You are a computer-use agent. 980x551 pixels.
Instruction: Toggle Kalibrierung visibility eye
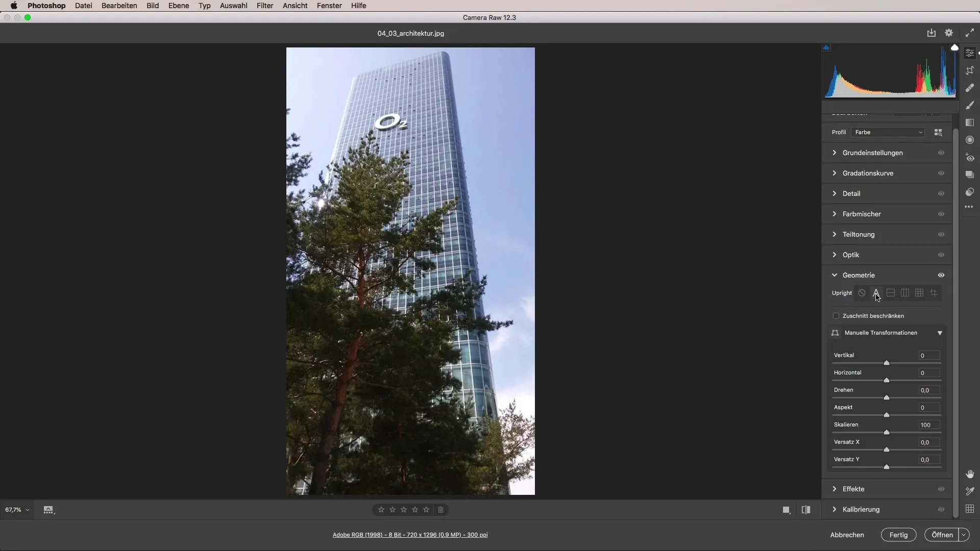[941, 509]
